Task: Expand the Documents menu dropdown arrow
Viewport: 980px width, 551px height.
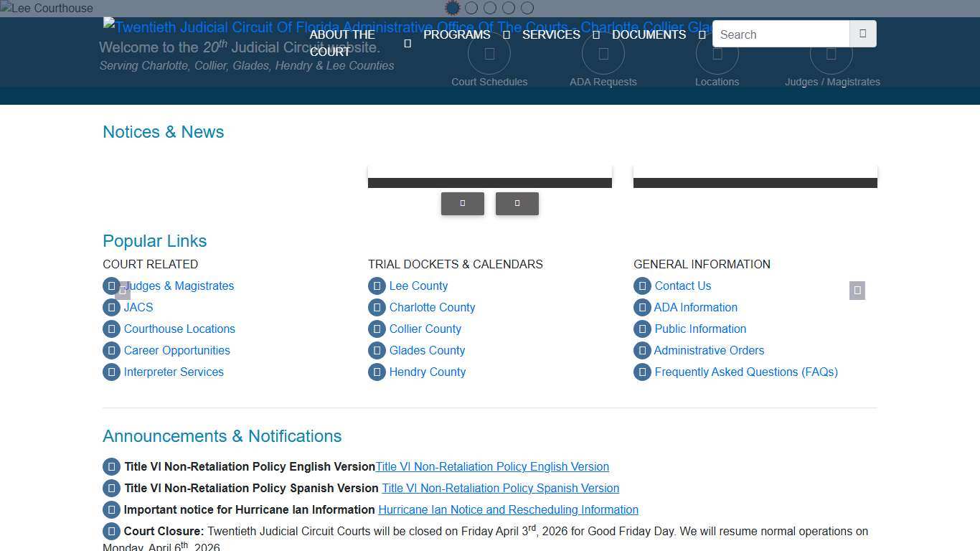Action: tap(702, 35)
